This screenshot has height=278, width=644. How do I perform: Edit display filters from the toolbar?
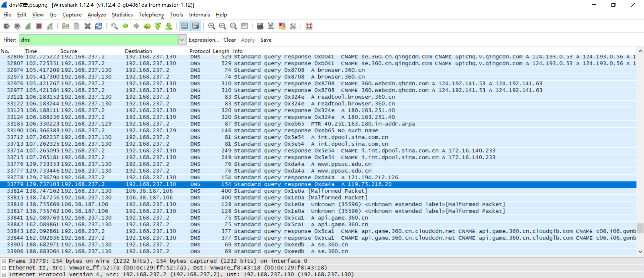point(271,26)
